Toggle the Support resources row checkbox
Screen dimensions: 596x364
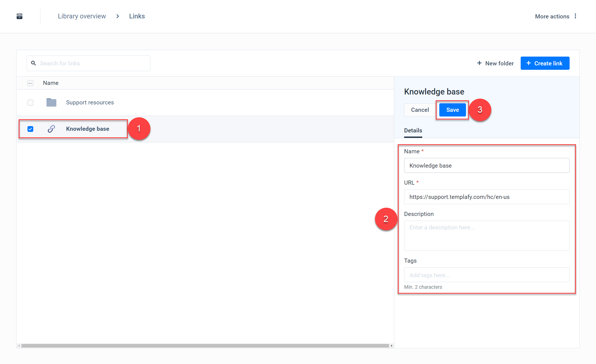click(x=31, y=102)
